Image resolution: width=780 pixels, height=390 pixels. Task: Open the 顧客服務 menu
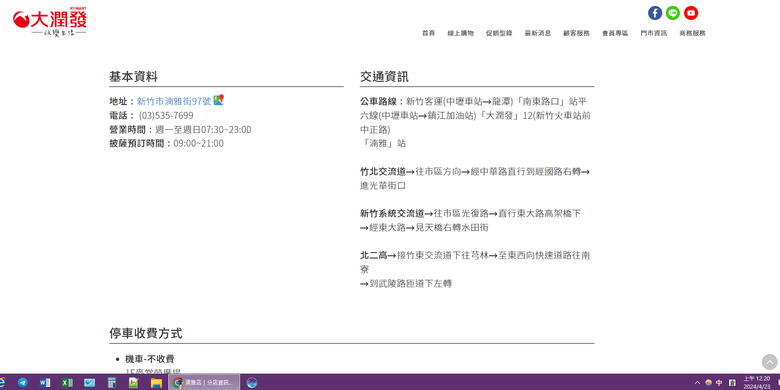click(x=577, y=33)
